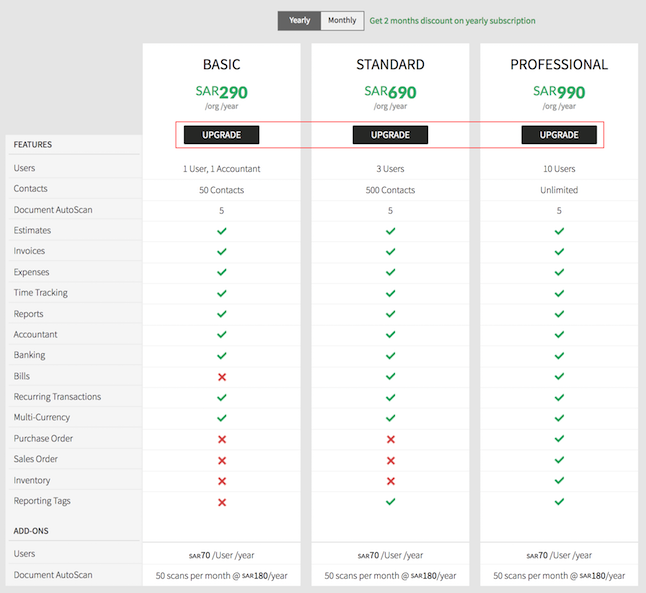The image size is (646, 593).
Task: Click the Standard plan Reporting Tags checkmark
Action: [x=391, y=502]
